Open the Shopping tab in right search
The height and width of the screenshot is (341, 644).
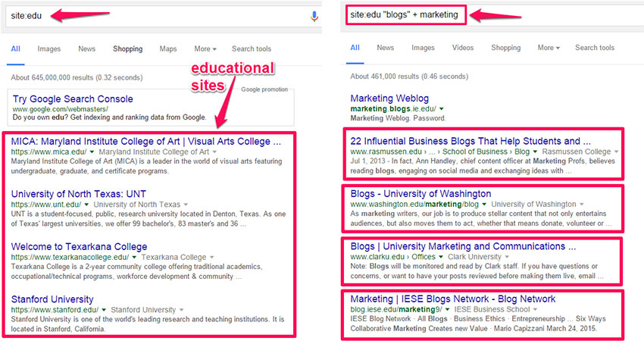click(506, 48)
